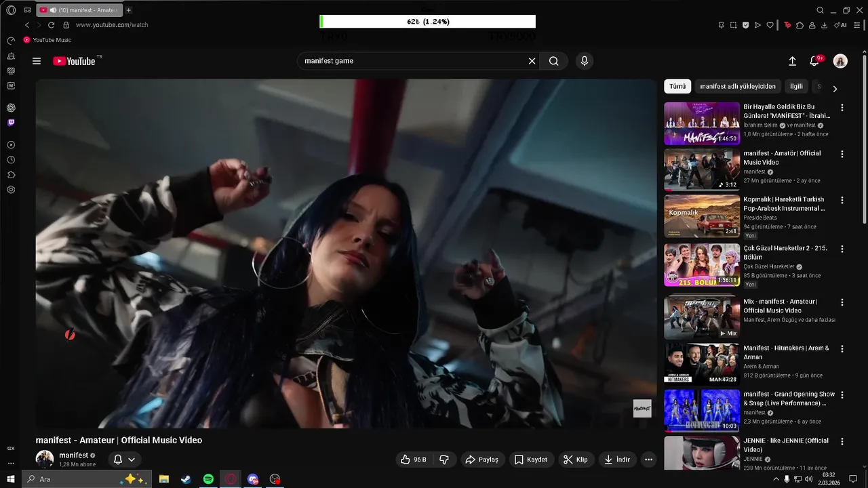This screenshot has height=488, width=868.
Task: Download video with İndir button
Action: coord(617,460)
